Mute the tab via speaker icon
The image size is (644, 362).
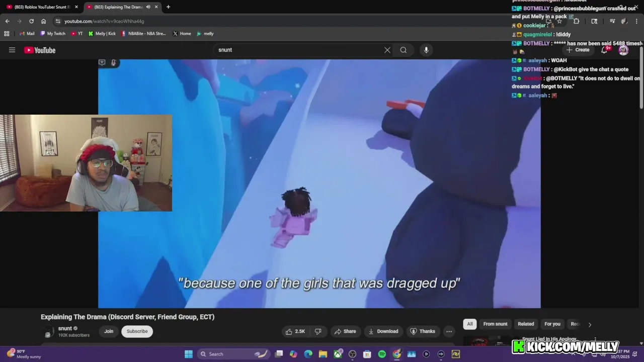tap(148, 7)
